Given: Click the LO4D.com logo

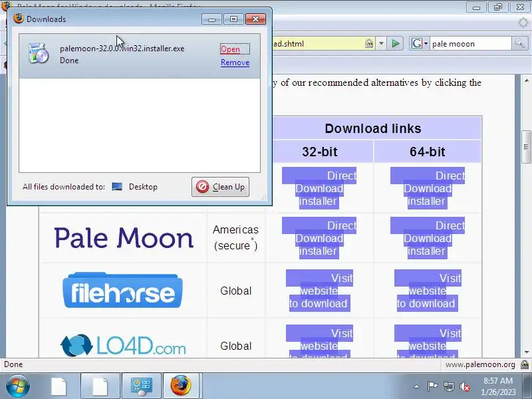Looking at the screenshot, I should coord(123,345).
